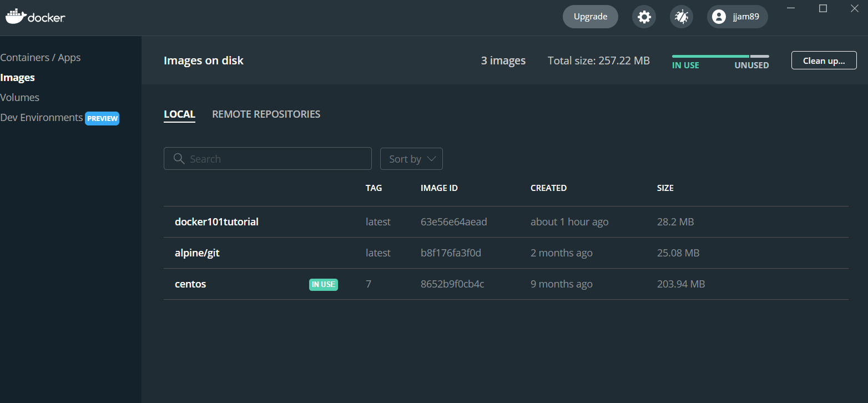Click the centos tag value 7
Viewport: 868px width, 403px height.
click(369, 284)
